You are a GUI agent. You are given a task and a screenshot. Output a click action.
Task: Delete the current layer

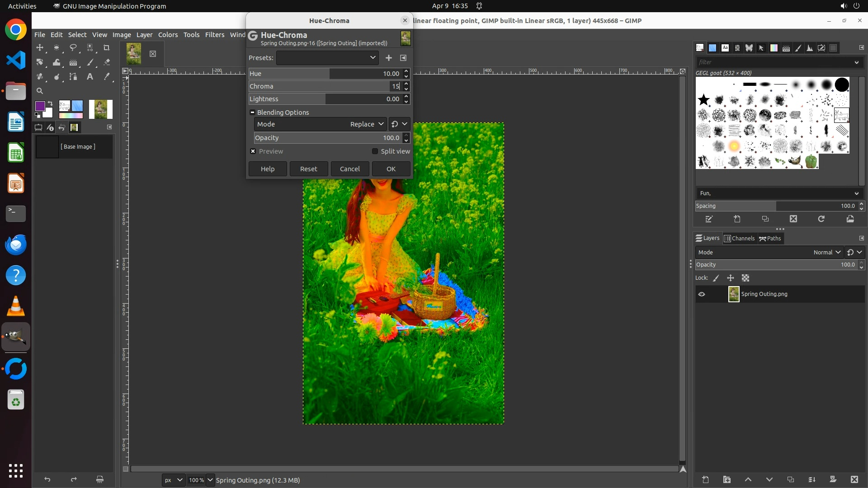click(x=854, y=479)
